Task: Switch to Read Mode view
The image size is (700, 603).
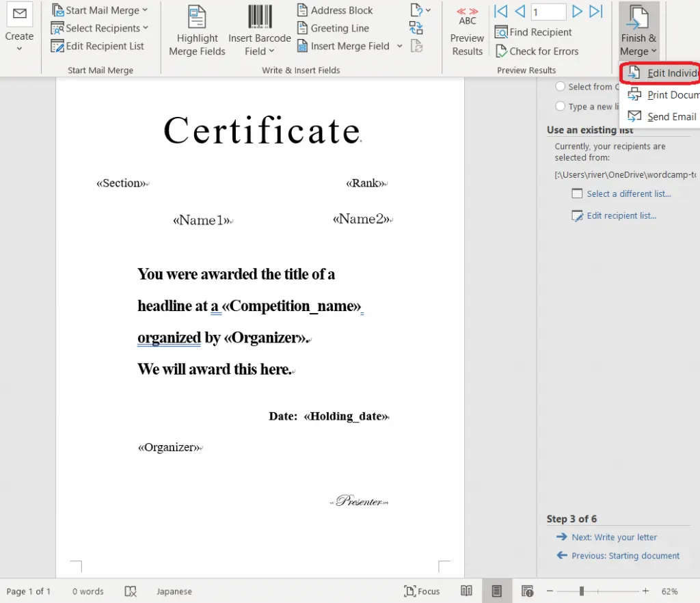Action: [x=466, y=591]
